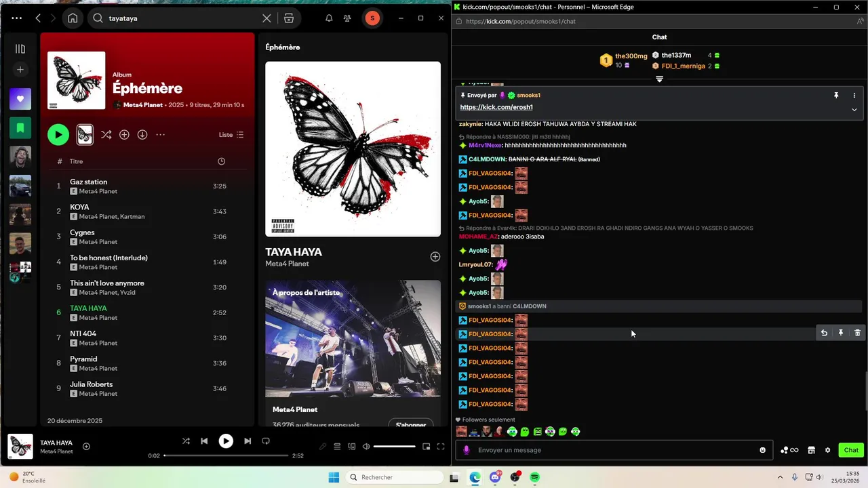868x488 pixels.
Task: Open green bookmark episodes item in sidebar
Action: [20, 127]
